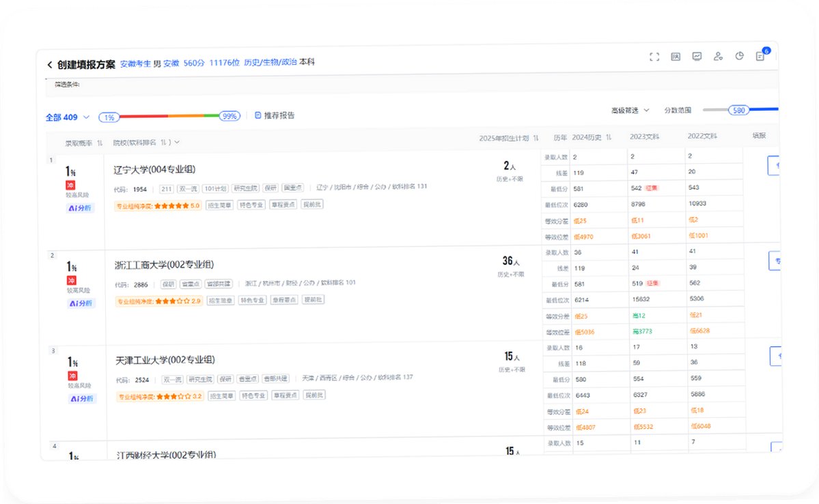
Task: Open the user settings icon in top toolbar
Action: pyautogui.click(x=718, y=57)
